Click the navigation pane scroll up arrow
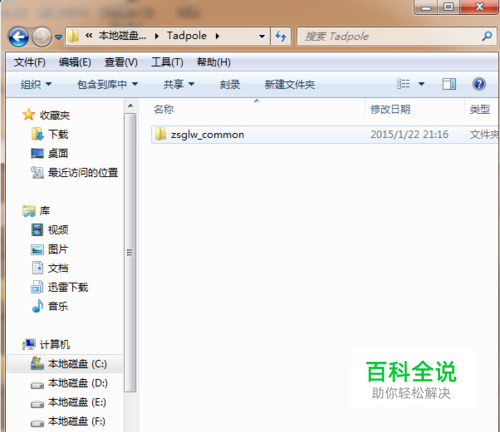This screenshot has width=500, height=432. (130, 106)
